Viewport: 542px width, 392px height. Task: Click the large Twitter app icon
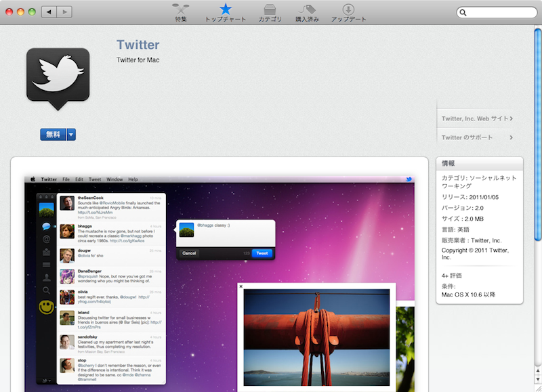(58, 79)
